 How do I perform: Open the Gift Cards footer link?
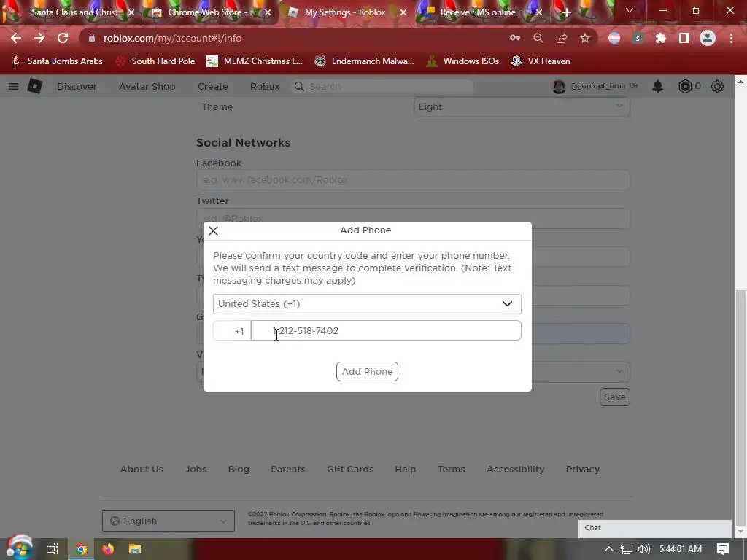pos(350,469)
